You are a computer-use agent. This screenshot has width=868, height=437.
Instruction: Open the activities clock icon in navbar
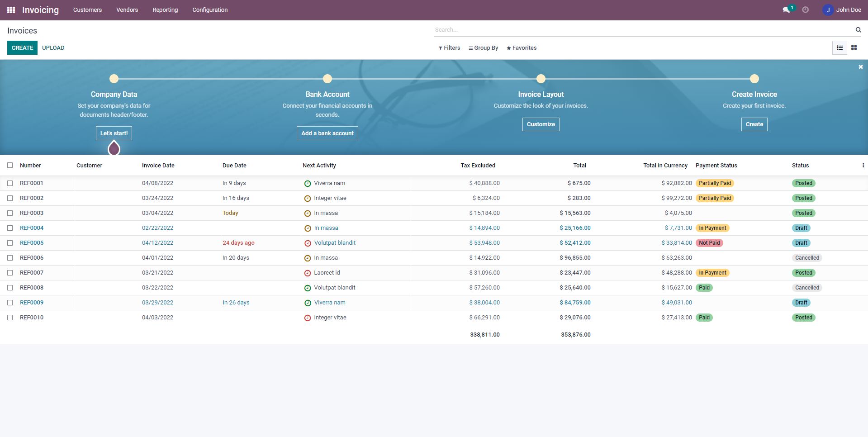(x=805, y=10)
